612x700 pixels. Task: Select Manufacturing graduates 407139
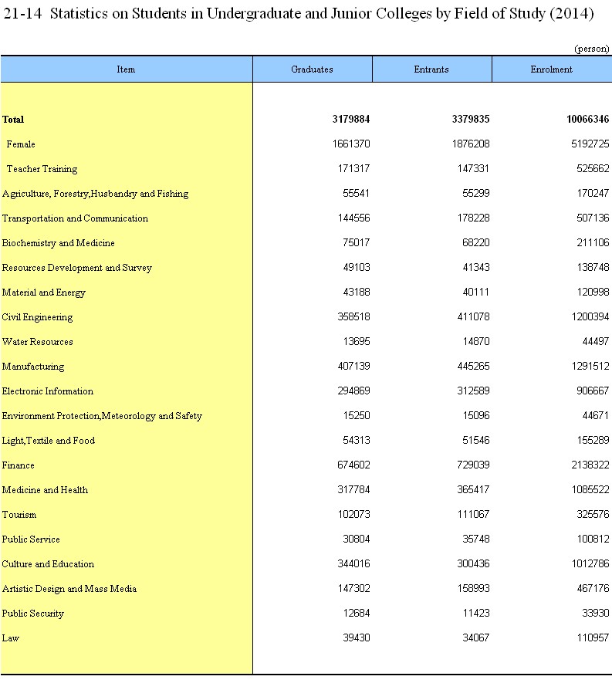pos(354,366)
